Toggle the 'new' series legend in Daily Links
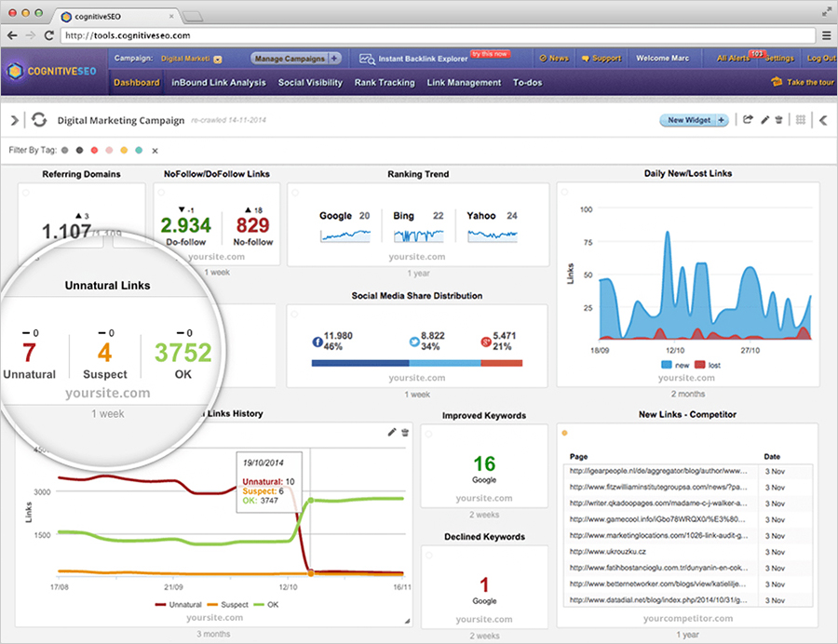The width and height of the screenshot is (838, 644). pyautogui.click(x=676, y=365)
